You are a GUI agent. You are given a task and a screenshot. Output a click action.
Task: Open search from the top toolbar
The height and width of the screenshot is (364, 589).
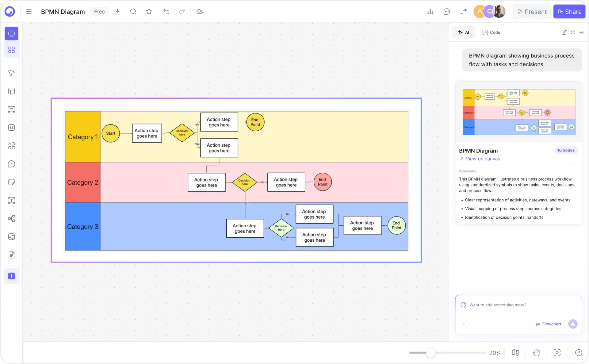[133, 11]
